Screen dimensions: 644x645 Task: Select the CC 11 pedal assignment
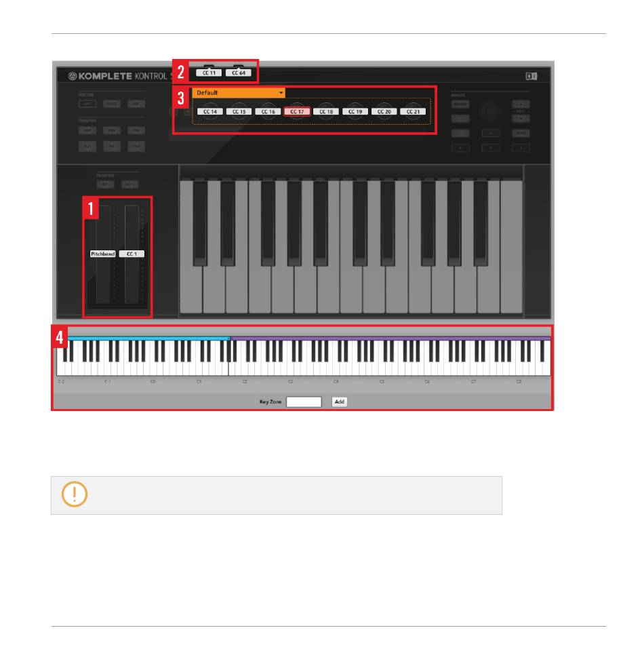tap(209, 73)
